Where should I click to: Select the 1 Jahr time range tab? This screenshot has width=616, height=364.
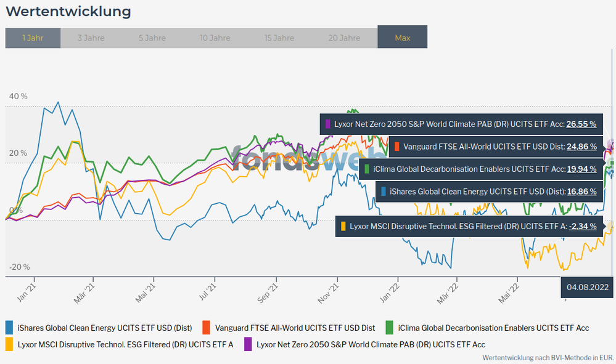coord(33,38)
